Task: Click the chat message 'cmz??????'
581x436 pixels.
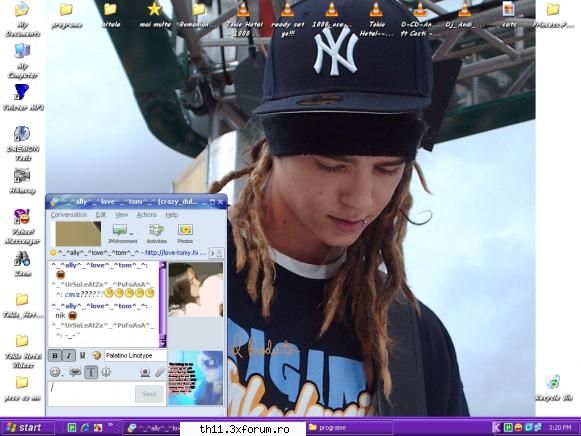Action: (x=84, y=294)
